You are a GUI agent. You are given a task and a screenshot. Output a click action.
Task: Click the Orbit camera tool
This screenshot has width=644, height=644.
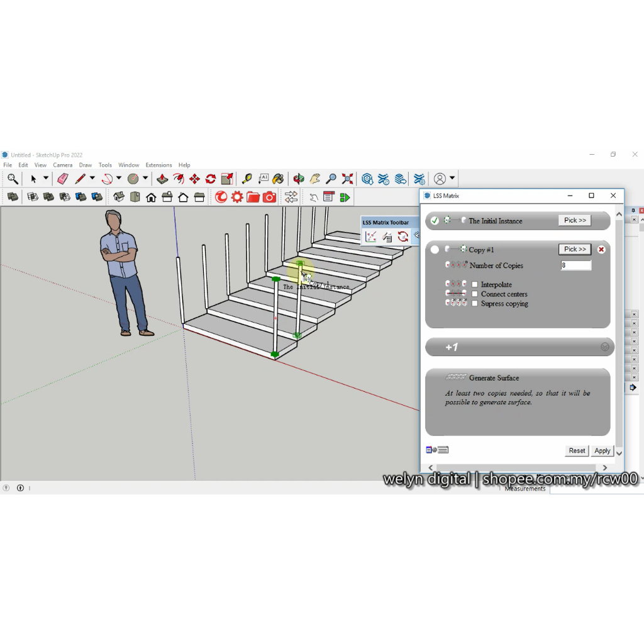tap(299, 179)
